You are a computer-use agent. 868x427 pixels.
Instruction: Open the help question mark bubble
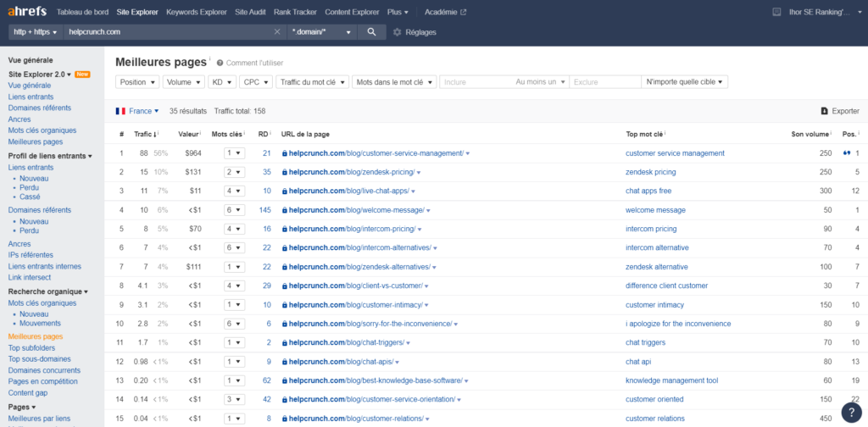[851, 413]
